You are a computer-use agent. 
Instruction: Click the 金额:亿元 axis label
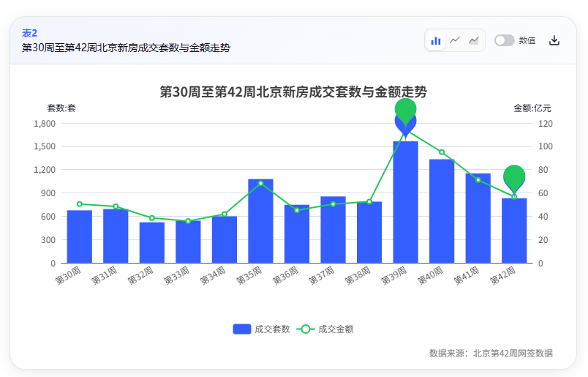point(532,108)
